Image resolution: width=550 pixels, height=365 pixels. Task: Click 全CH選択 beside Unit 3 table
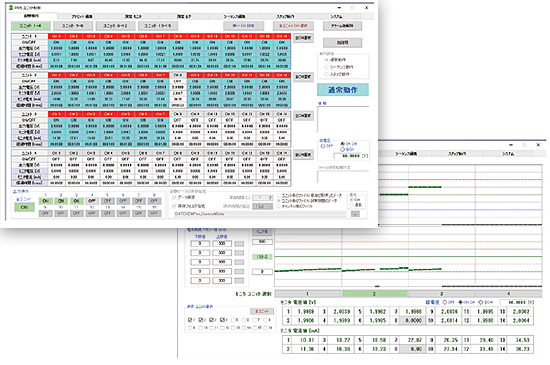pyautogui.click(x=303, y=116)
